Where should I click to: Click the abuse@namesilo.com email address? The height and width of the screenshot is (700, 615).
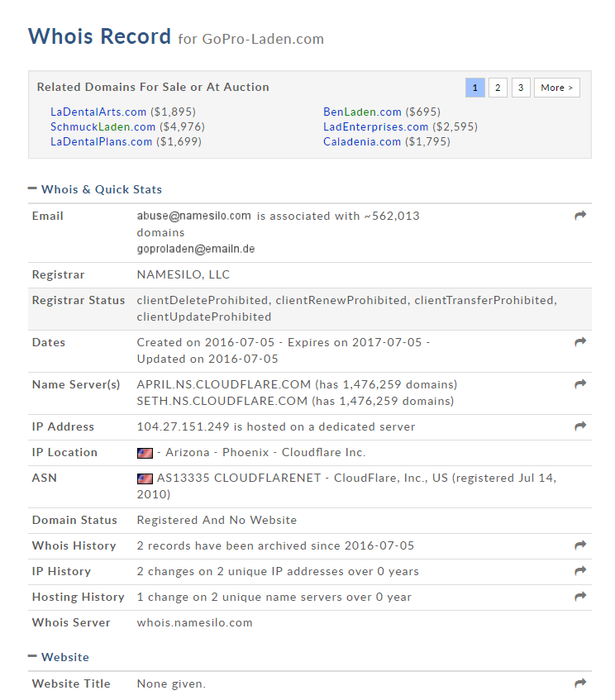point(193,216)
